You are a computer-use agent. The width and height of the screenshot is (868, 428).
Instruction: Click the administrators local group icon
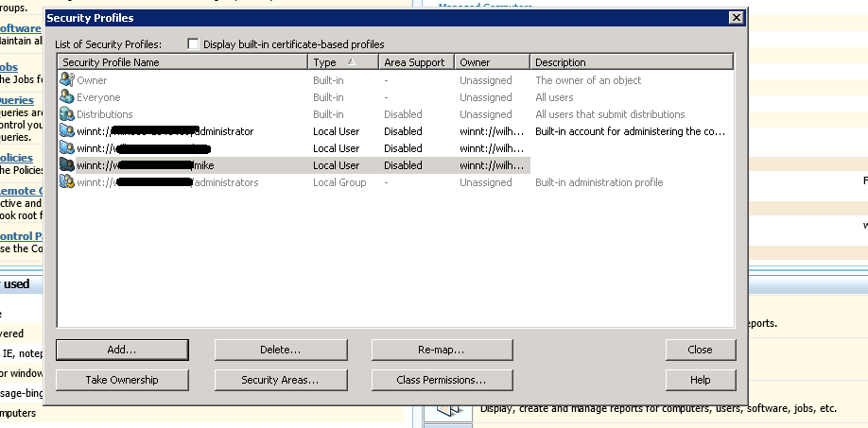(66, 182)
